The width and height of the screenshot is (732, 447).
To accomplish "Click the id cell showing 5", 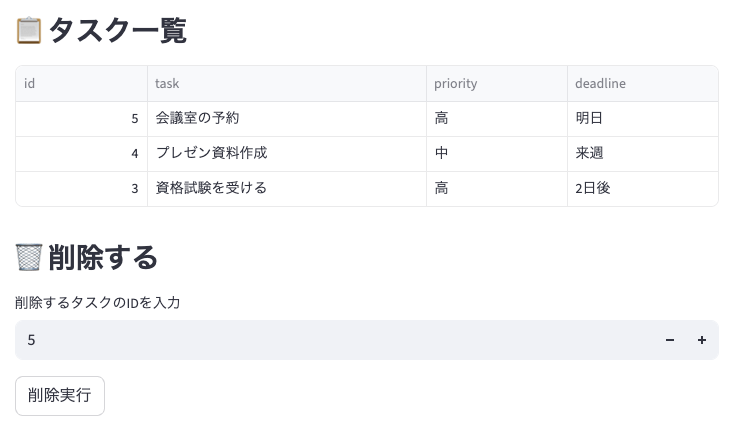I will click(x=81, y=119).
